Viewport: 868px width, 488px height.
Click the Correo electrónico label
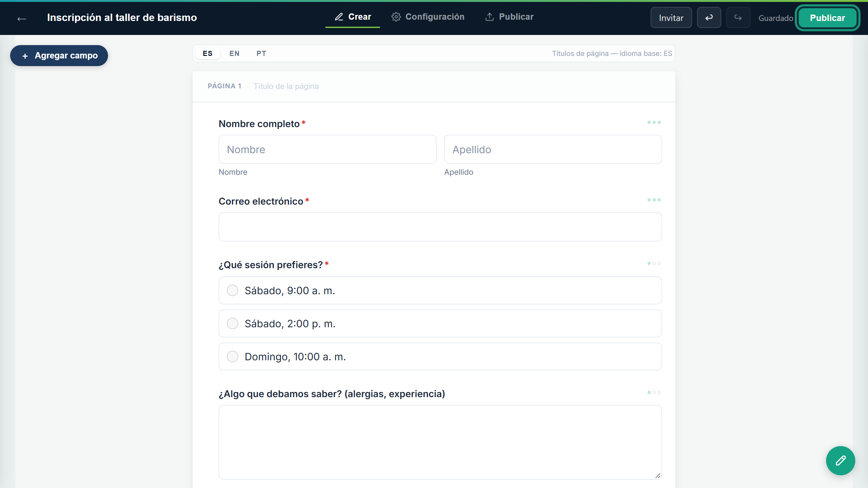tap(261, 201)
